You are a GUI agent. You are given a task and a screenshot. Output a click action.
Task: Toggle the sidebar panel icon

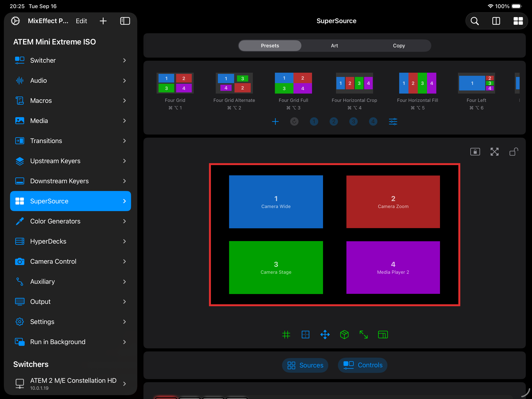pyautogui.click(x=125, y=21)
